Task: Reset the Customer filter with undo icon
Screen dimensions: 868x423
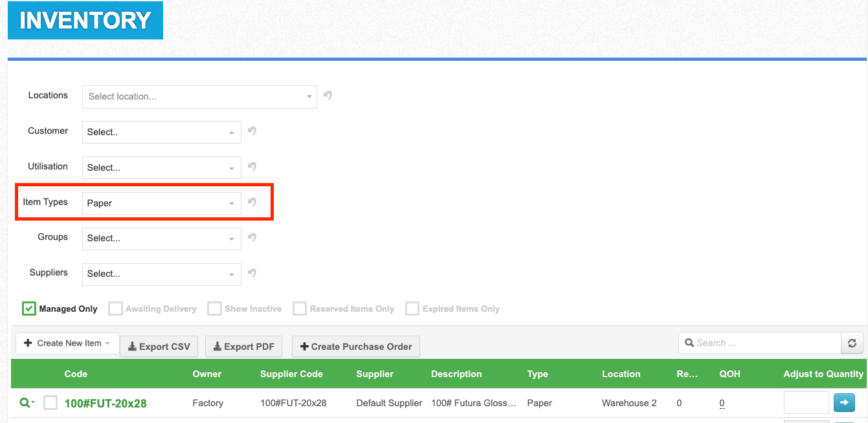Action: pos(252,131)
